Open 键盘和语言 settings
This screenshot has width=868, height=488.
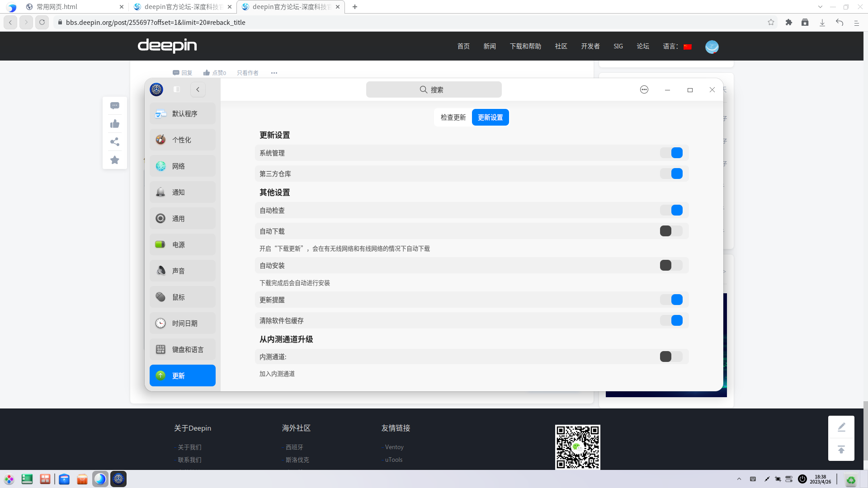tap(182, 349)
